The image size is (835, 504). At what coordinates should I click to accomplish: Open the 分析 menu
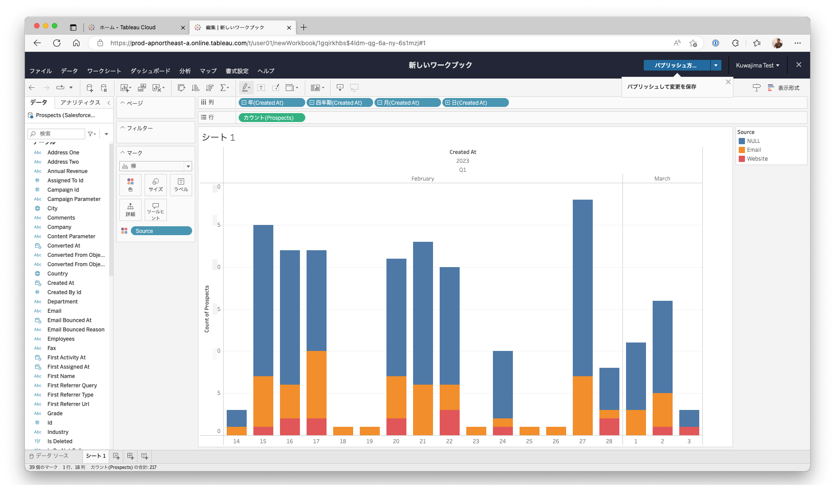[185, 71]
